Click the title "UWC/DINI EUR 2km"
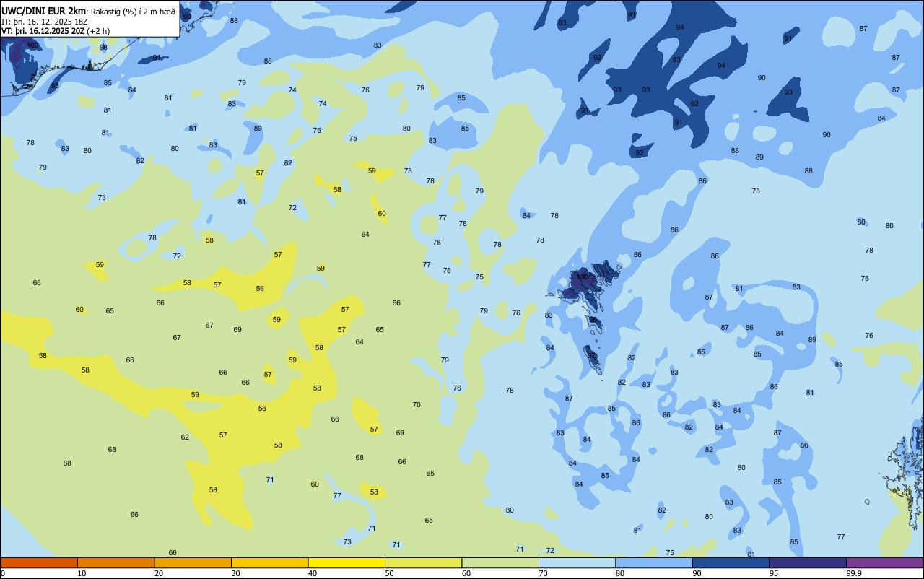Image resolution: width=924 pixels, height=579 pixels. 43,11
